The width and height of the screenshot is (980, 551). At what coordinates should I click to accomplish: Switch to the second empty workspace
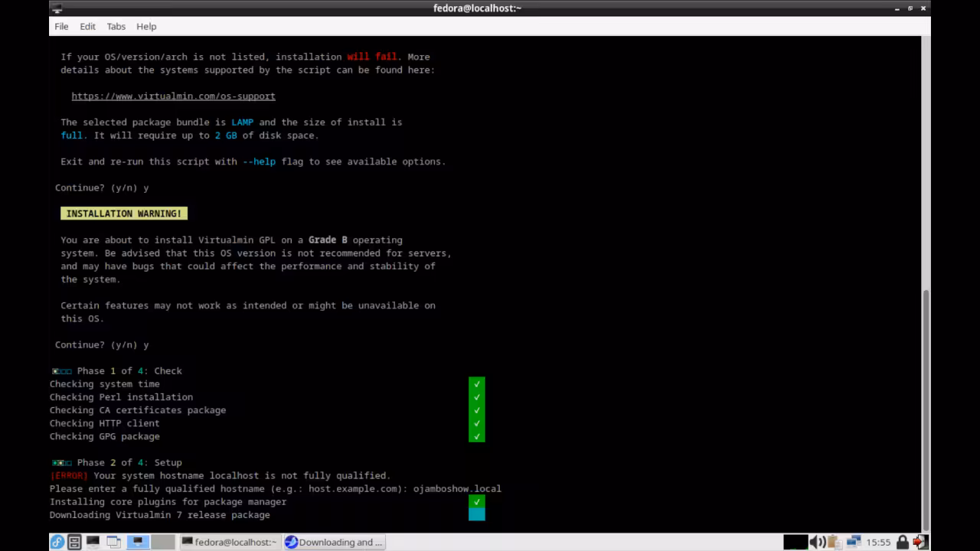[163, 542]
